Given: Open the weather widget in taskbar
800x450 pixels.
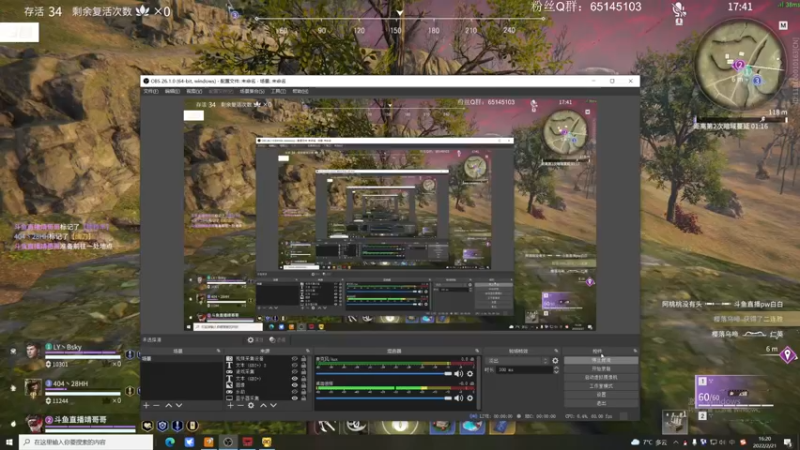Looking at the screenshot, I should click(x=649, y=442).
